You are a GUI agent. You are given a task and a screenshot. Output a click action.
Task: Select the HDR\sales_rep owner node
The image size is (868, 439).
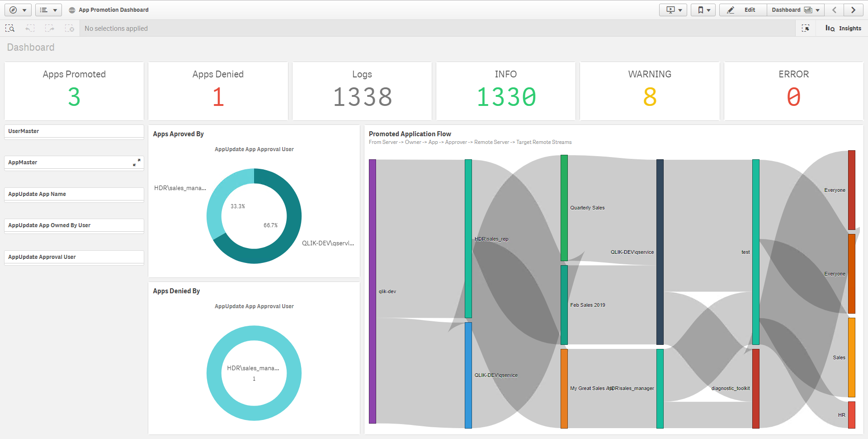tap(468, 239)
